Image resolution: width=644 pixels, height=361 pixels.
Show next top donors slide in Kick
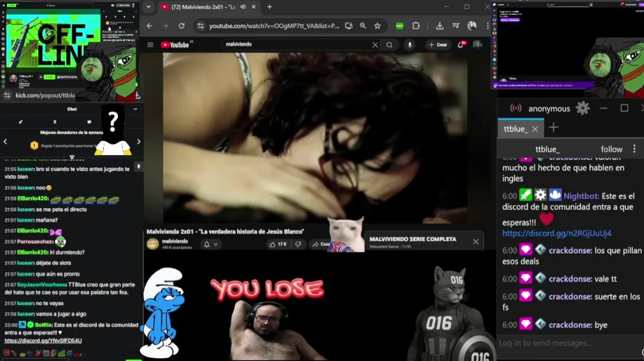pyautogui.click(x=139, y=142)
